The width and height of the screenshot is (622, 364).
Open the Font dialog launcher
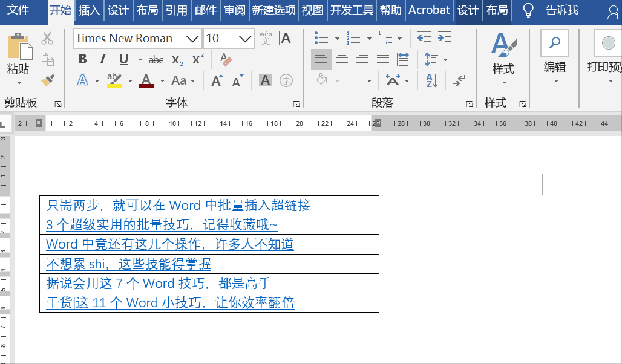pyautogui.click(x=296, y=104)
